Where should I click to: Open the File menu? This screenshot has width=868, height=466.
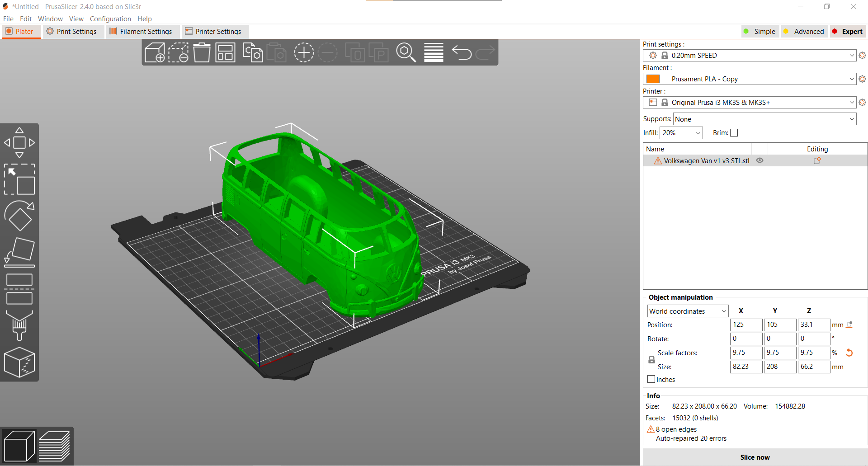click(x=8, y=19)
